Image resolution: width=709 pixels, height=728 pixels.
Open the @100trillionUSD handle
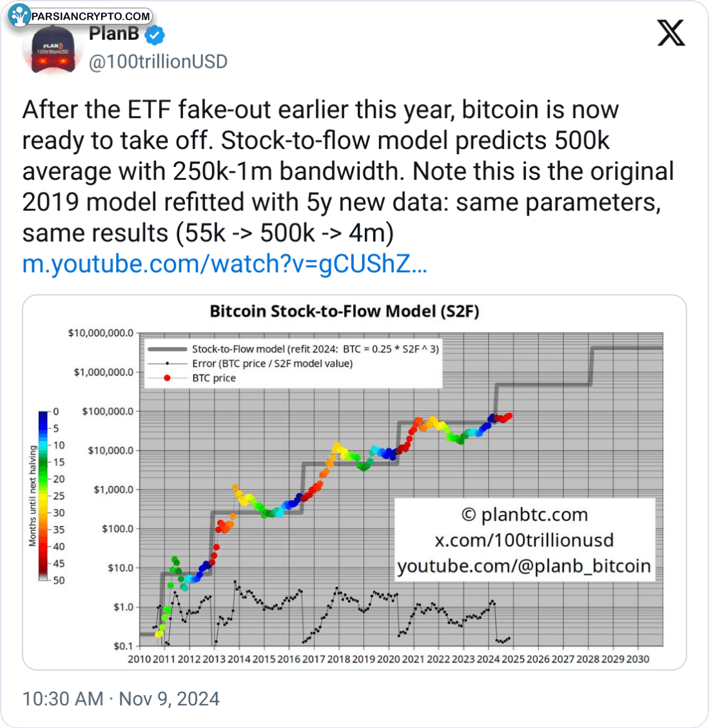pyautogui.click(x=158, y=62)
